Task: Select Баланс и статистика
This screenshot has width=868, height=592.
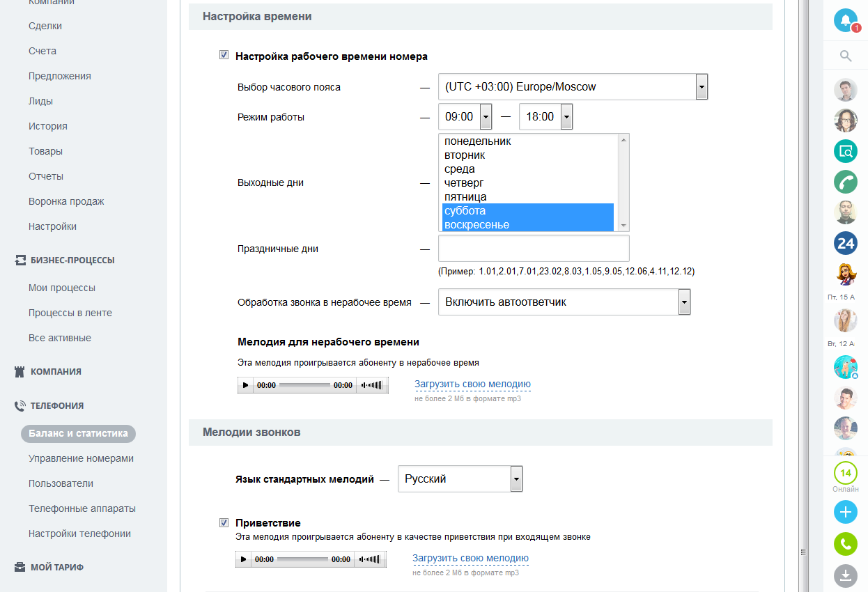Action: click(78, 433)
